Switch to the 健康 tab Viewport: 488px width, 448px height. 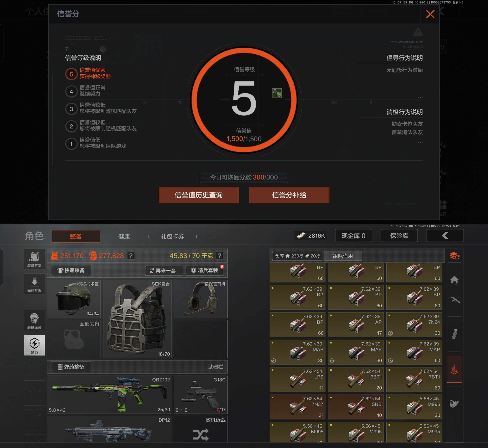tap(124, 236)
